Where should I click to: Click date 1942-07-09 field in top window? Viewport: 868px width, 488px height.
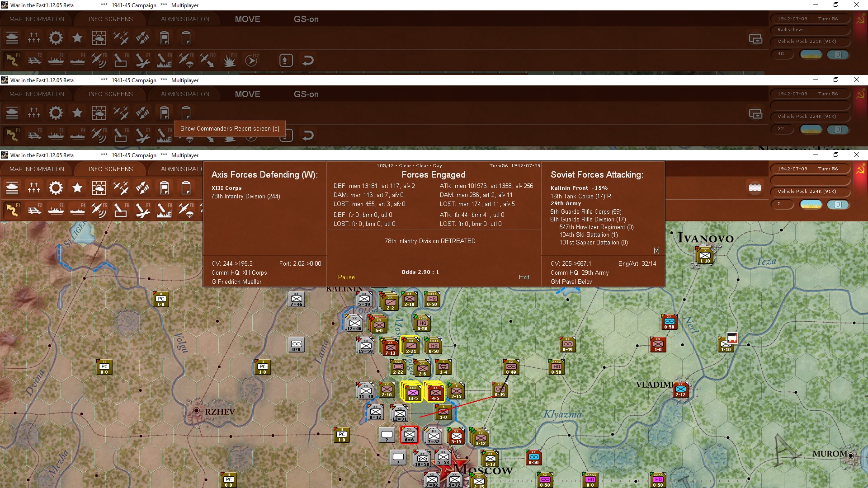pyautogui.click(x=792, y=19)
